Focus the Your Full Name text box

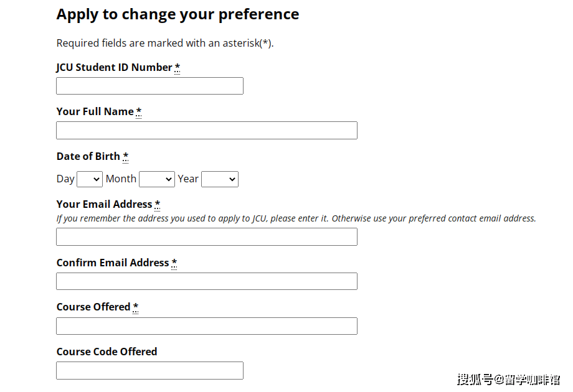[x=206, y=131]
